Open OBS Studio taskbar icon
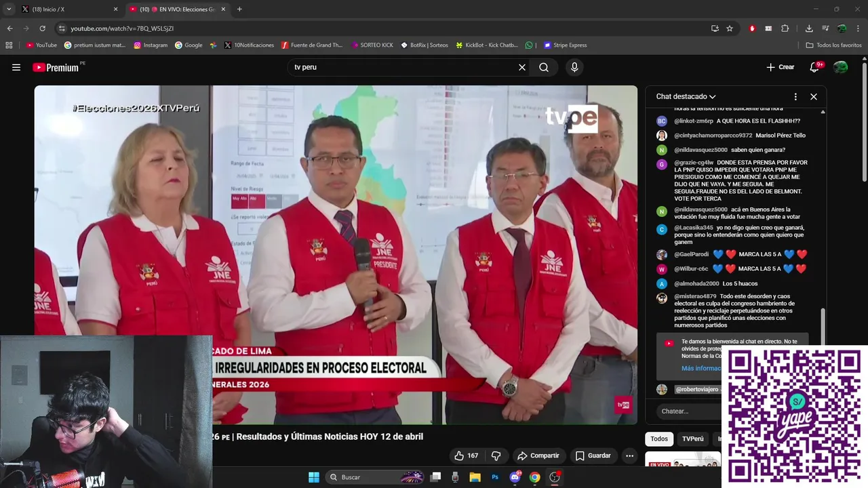The width and height of the screenshot is (868, 488). click(555, 477)
